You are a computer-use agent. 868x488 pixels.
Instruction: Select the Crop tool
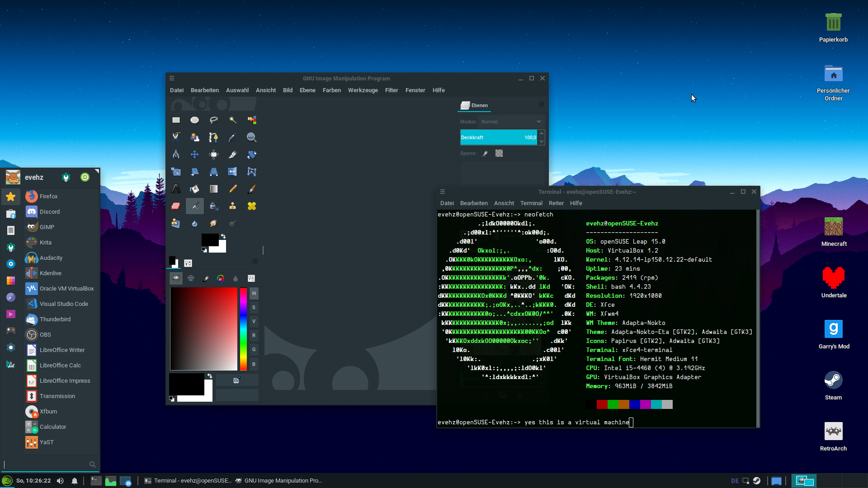233,155
